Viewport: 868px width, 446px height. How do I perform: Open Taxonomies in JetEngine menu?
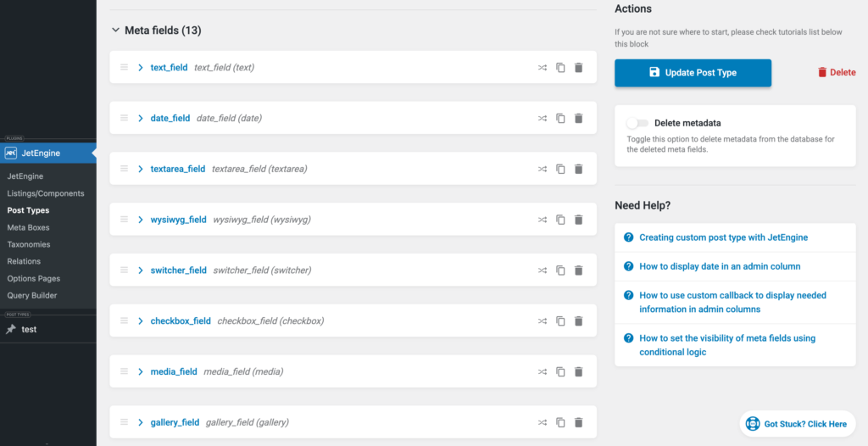29,244
